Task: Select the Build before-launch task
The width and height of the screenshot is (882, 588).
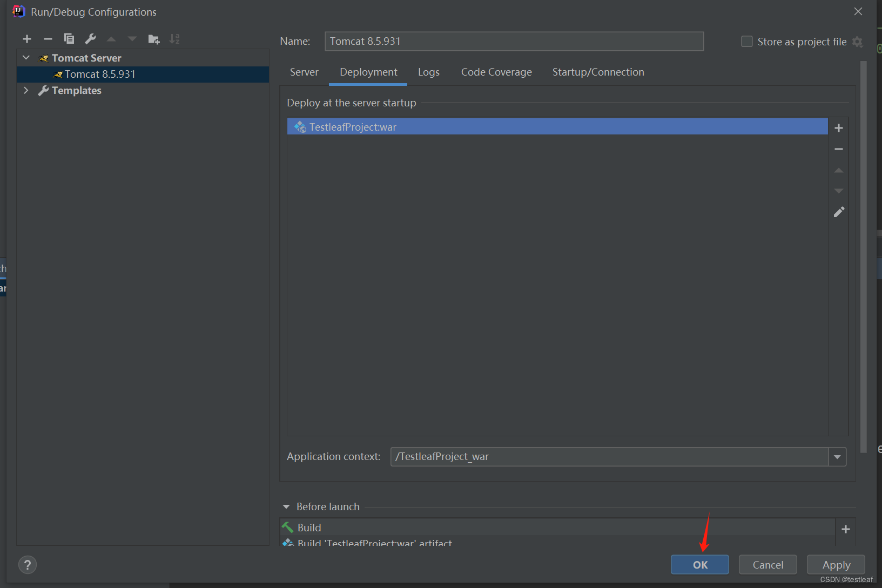Action: point(557,528)
